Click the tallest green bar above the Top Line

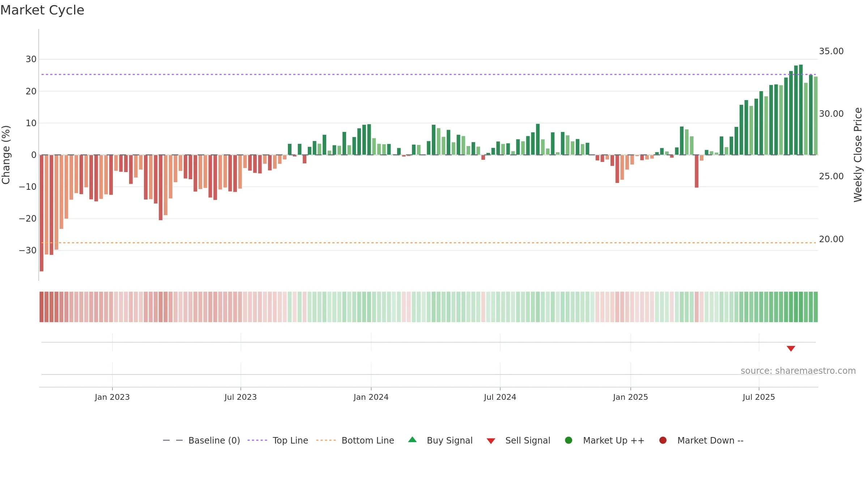pyautogui.click(x=801, y=110)
